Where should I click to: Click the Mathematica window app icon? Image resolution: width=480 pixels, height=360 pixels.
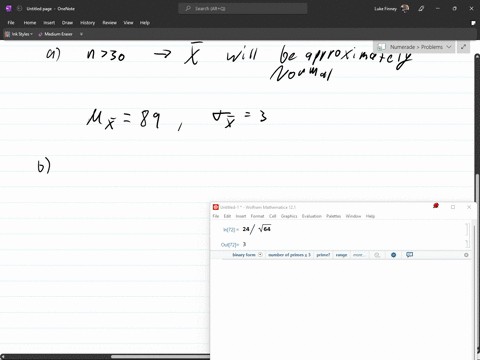(x=216, y=207)
